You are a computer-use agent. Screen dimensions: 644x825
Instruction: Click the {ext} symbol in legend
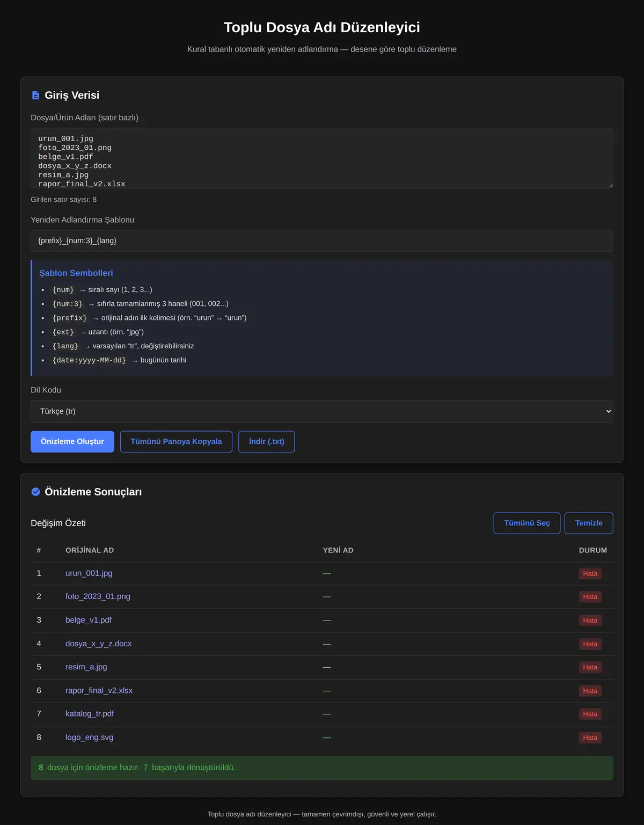point(63,332)
